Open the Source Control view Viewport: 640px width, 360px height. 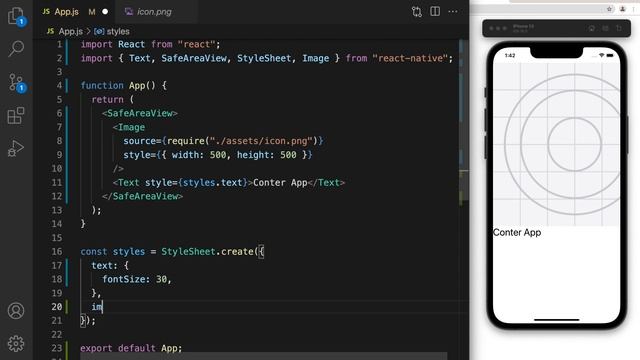(x=16, y=82)
